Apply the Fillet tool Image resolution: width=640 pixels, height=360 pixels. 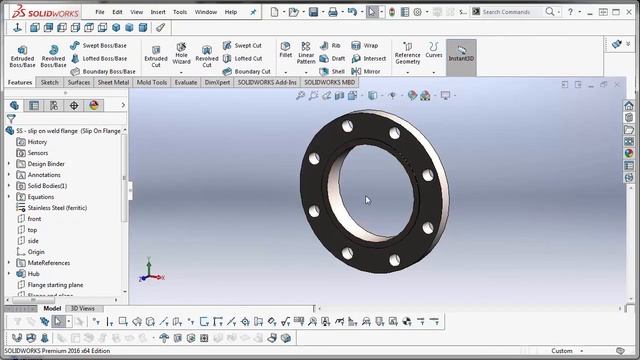[x=286, y=50]
